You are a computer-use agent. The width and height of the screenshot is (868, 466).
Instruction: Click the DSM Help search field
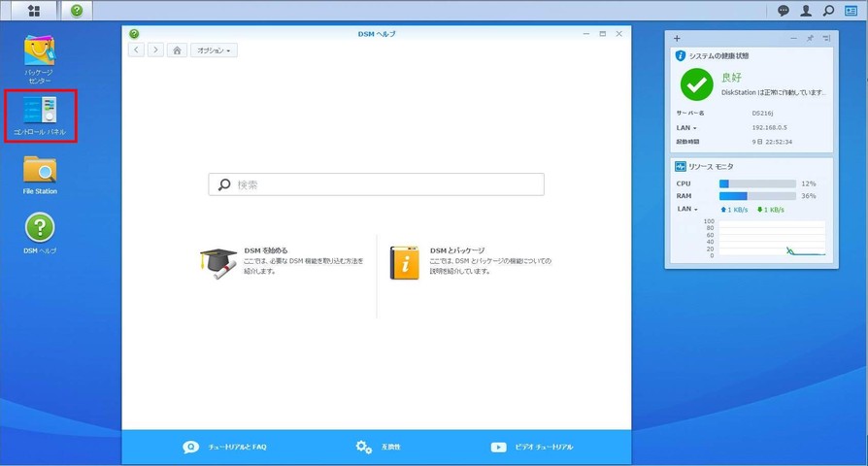pos(377,184)
